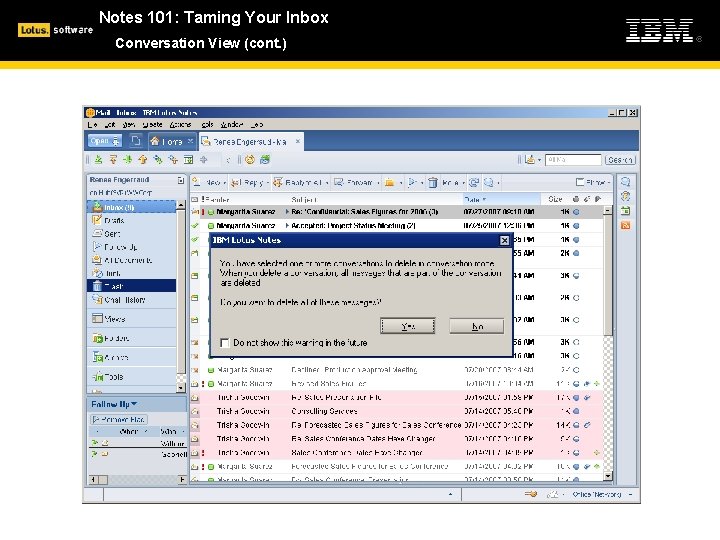
Task: Select the Inbox folder
Action: [x=131, y=207]
